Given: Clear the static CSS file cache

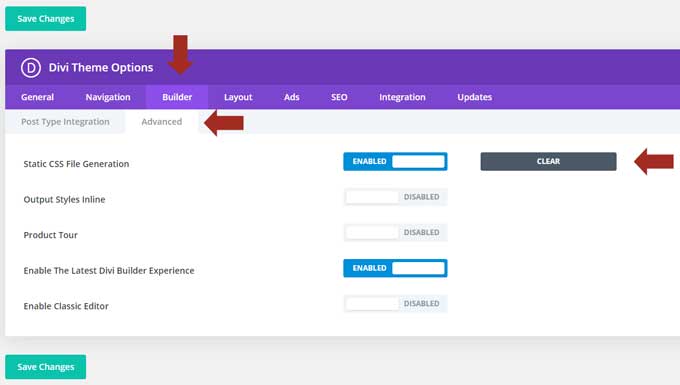Looking at the screenshot, I should point(548,161).
